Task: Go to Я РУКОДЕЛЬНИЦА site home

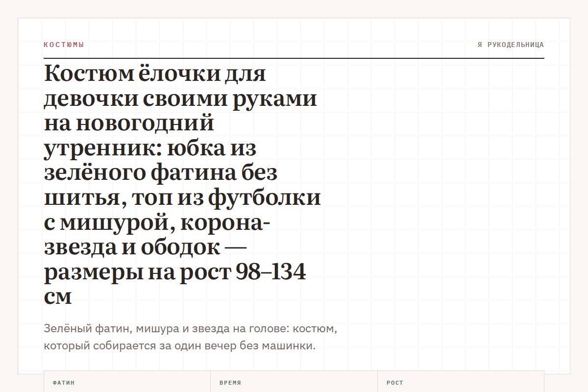Action: pos(511,45)
